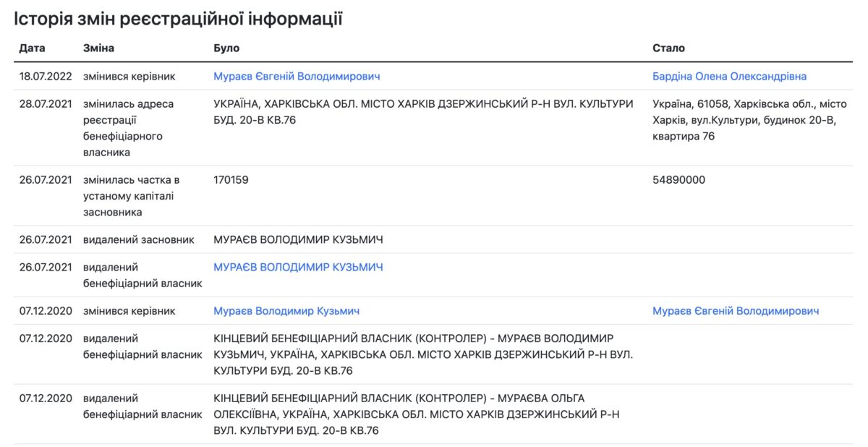Screen dimensions: 868x447
Task: Click the Дата column header
Action: pyautogui.click(x=32, y=48)
